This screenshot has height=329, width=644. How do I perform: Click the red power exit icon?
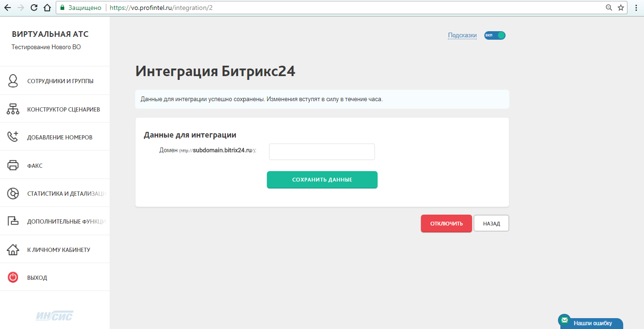pyautogui.click(x=13, y=277)
